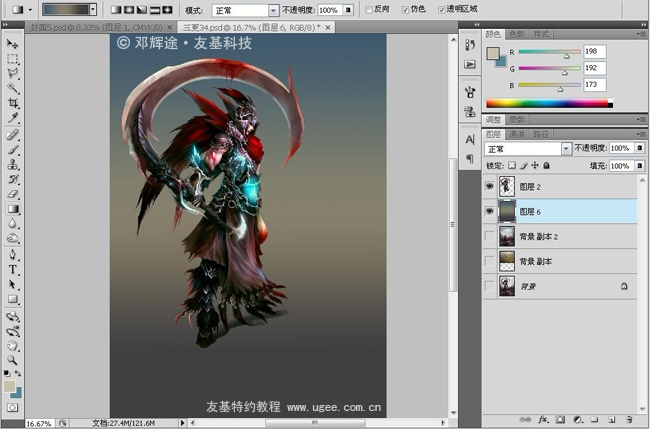Image resolution: width=650 pixels, height=429 pixels.
Task: Select the Brush tool
Action: click(12, 150)
